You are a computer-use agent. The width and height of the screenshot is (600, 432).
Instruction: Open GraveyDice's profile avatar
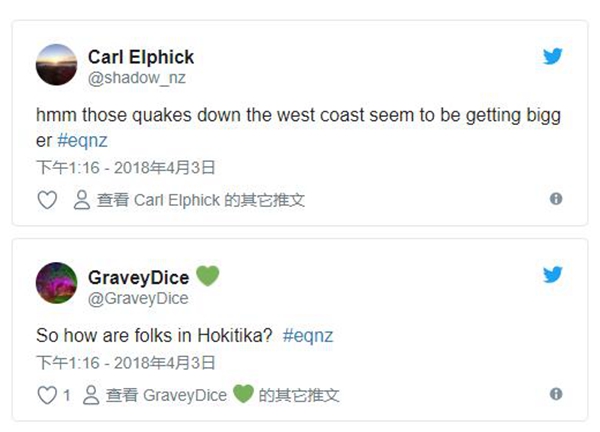56,284
